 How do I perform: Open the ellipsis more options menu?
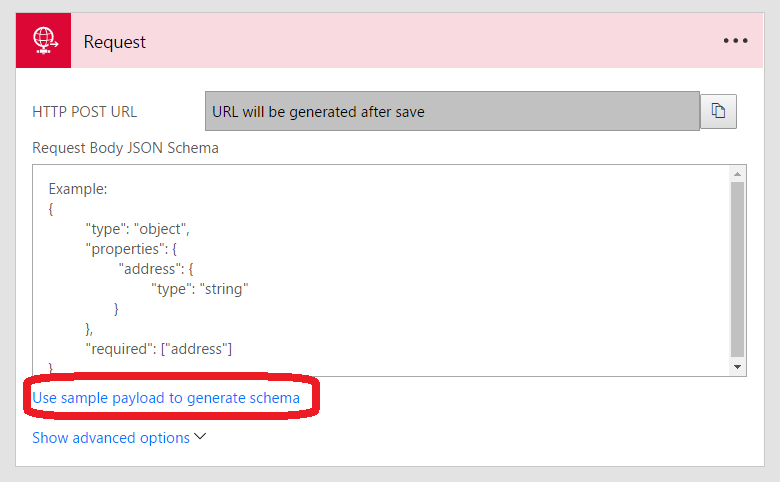[x=736, y=41]
